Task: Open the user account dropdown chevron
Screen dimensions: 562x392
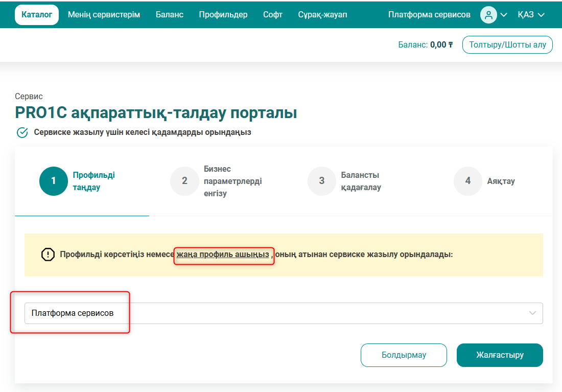Action: click(504, 15)
